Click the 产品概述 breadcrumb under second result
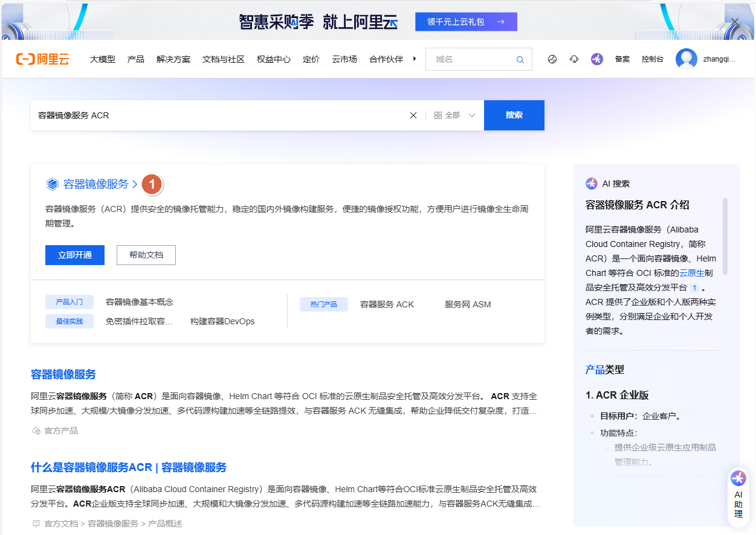The width and height of the screenshot is (756, 535). point(165,524)
